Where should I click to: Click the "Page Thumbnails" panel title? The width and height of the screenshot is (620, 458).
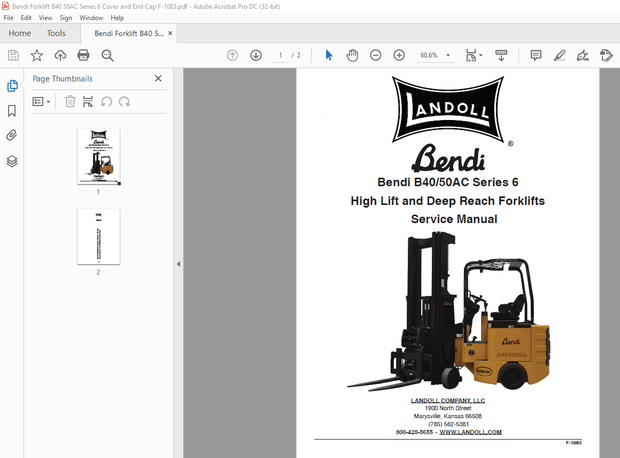tap(62, 79)
